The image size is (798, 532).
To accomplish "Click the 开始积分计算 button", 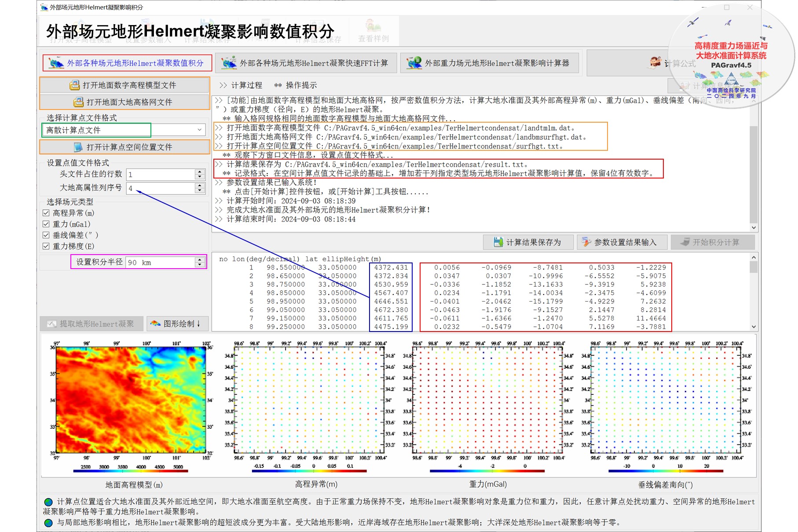I will pyautogui.click(x=713, y=242).
